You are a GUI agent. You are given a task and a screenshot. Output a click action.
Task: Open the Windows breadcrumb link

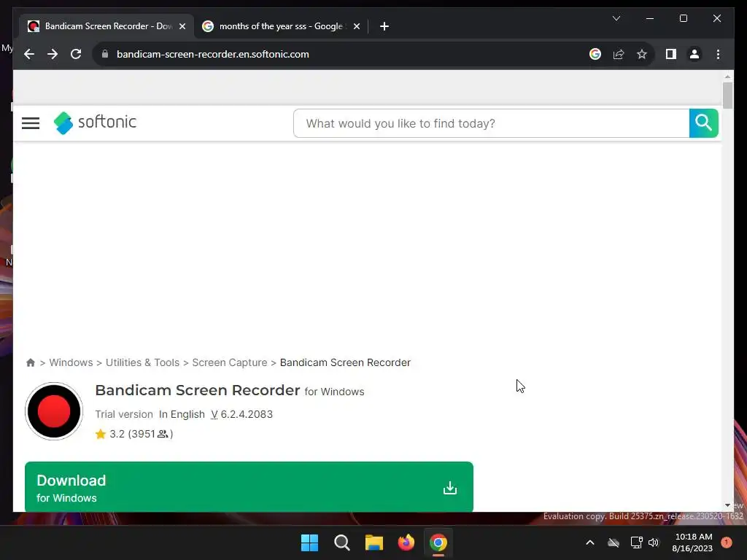click(71, 362)
